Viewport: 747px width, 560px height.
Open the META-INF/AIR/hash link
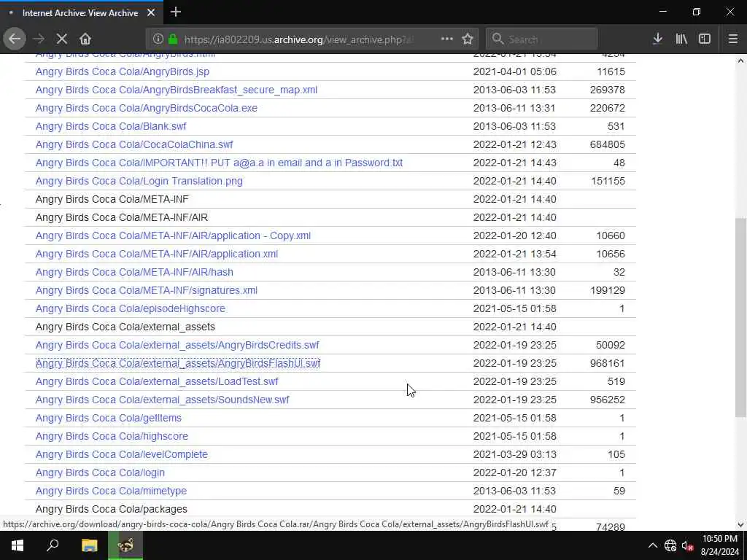[x=134, y=272]
